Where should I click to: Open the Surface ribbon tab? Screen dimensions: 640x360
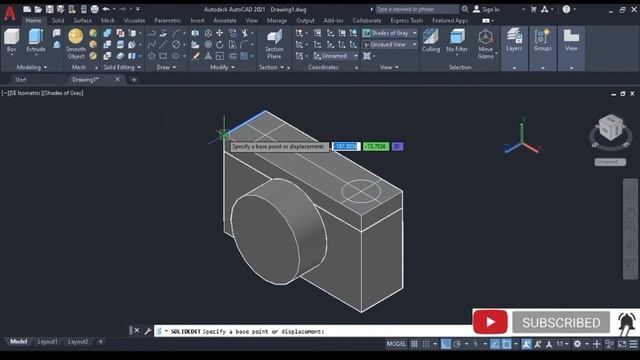(82, 20)
